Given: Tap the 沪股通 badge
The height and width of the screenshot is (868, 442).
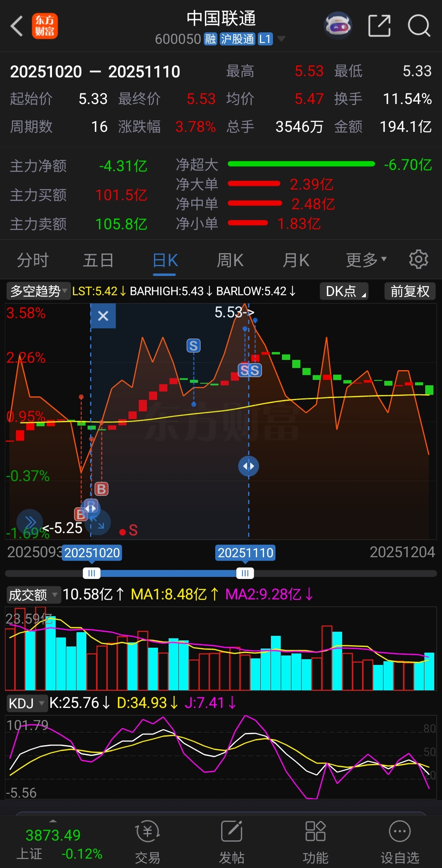Looking at the screenshot, I should [237, 39].
